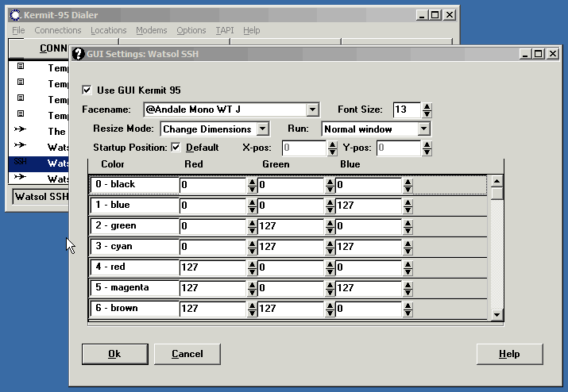Toggle Use GUI Kermit 95 checkbox
This screenshot has width=568, height=392.
click(87, 90)
